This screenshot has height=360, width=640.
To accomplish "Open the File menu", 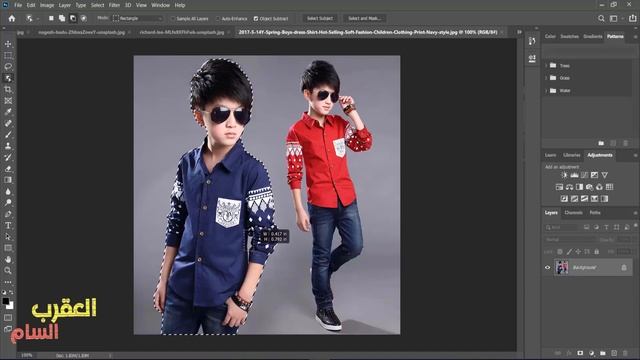I will (x=18, y=5).
